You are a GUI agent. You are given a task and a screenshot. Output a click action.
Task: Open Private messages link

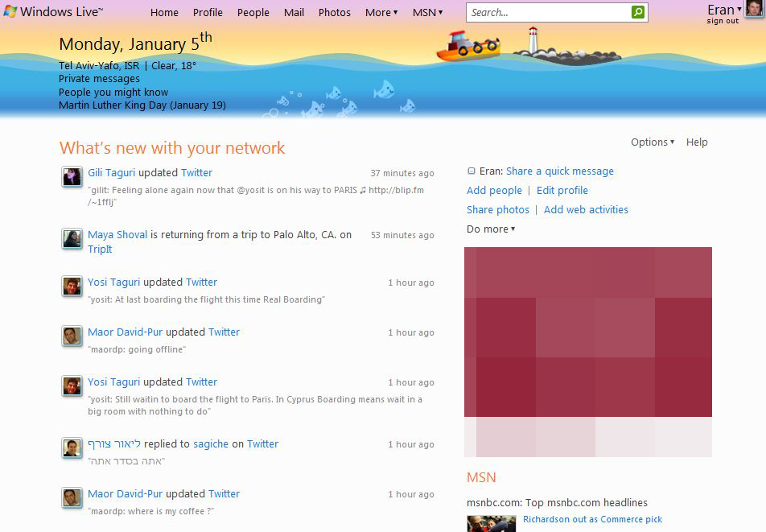99,79
